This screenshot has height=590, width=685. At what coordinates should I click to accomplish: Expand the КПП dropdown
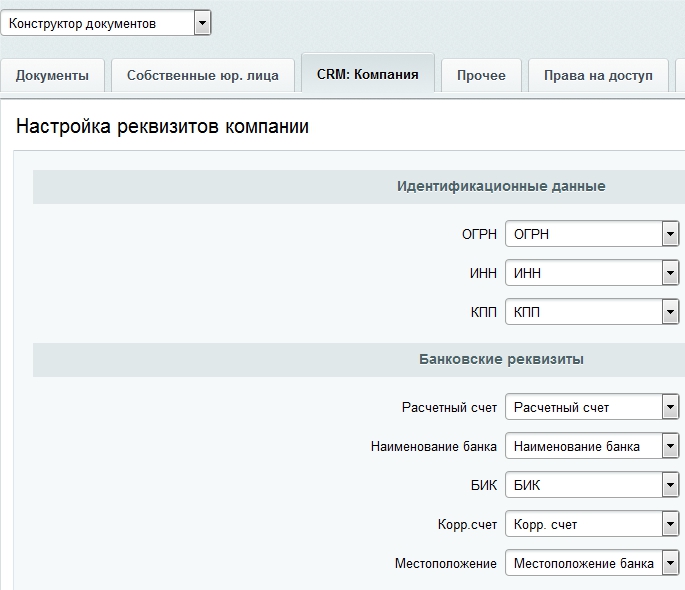pyautogui.click(x=592, y=312)
